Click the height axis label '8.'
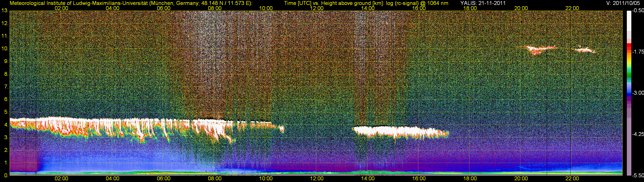Screen dimensions: 644x182 pos(6,74)
